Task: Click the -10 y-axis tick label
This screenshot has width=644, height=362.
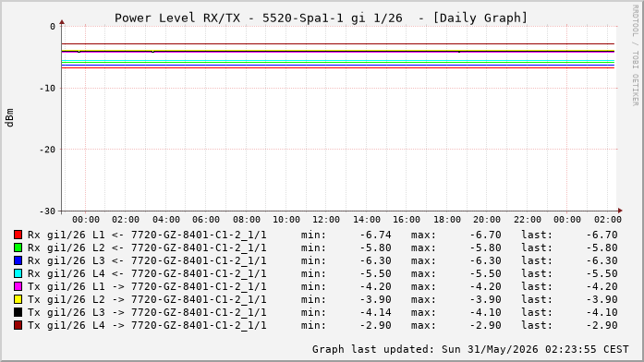Action: pyautogui.click(x=47, y=88)
